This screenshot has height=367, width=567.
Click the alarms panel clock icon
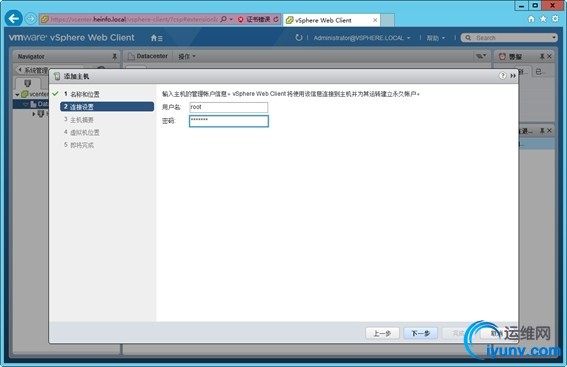(x=502, y=56)
